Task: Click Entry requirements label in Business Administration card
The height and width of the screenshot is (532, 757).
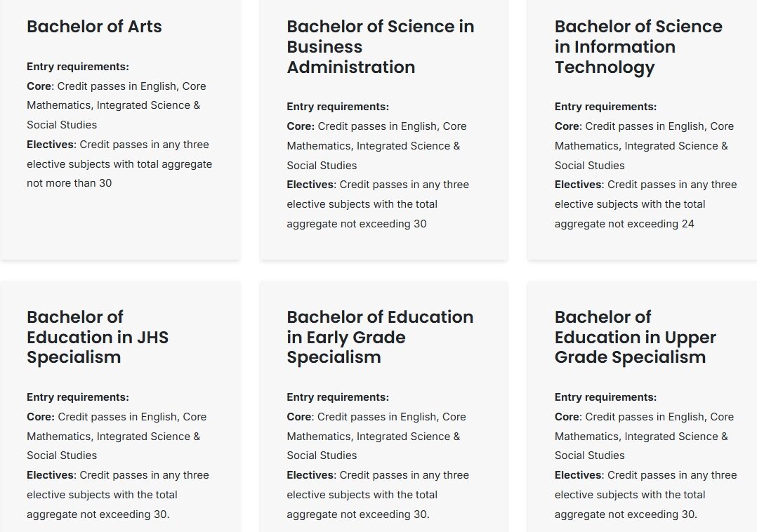Action: pos(338,107)
